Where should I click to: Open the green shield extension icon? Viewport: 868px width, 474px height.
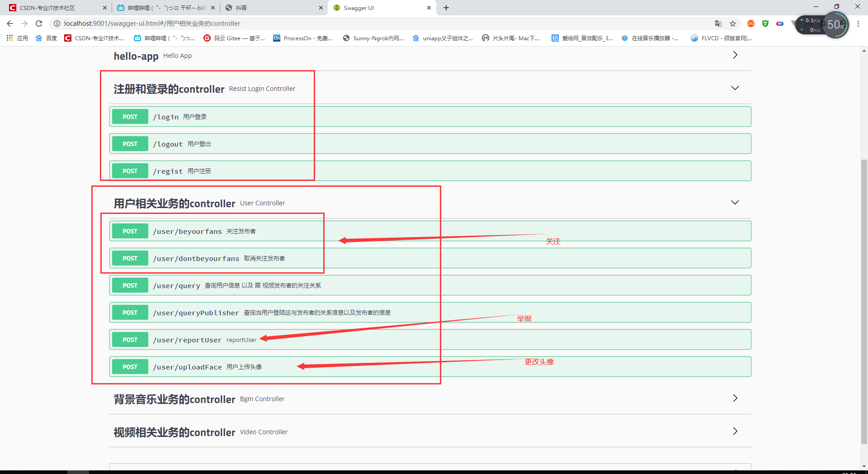pyautogui.click(x=765, y=24)
